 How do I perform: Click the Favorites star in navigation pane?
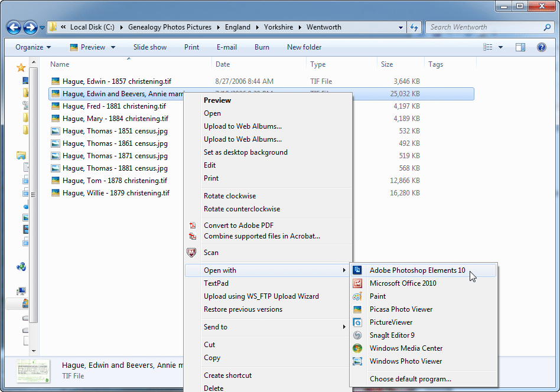click(21, 67)
